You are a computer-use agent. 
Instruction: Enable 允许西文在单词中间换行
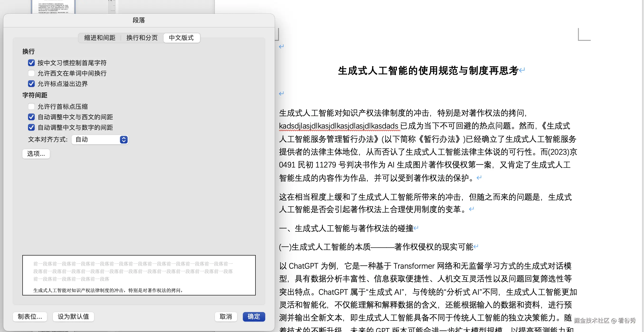(x=31, y=73)
